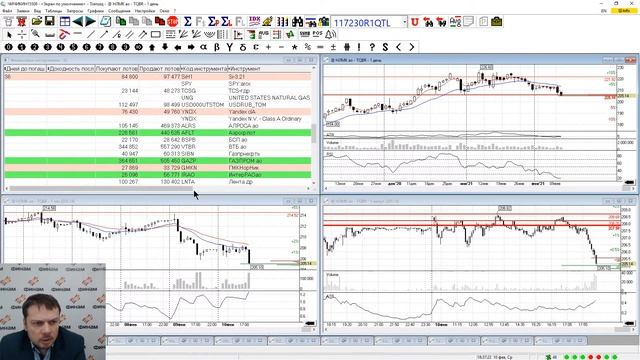The image size is (640, 360).
Task: Click the red STOP sign icon
Action: tap(173, 22)
